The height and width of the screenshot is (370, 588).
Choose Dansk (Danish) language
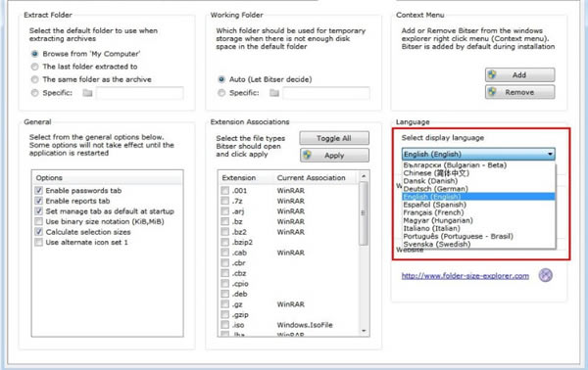tap(478, 181)
